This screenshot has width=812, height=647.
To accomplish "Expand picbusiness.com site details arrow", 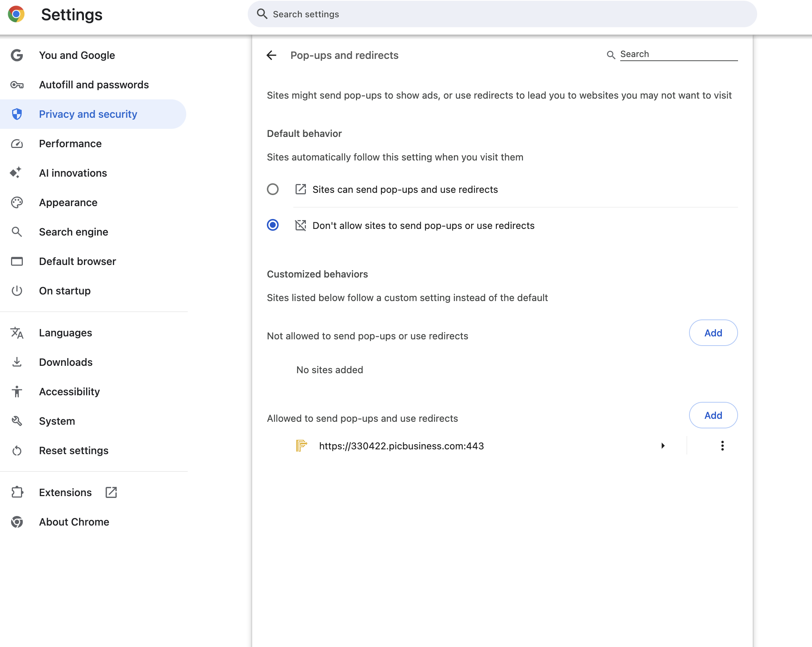I will click(663, 446).
